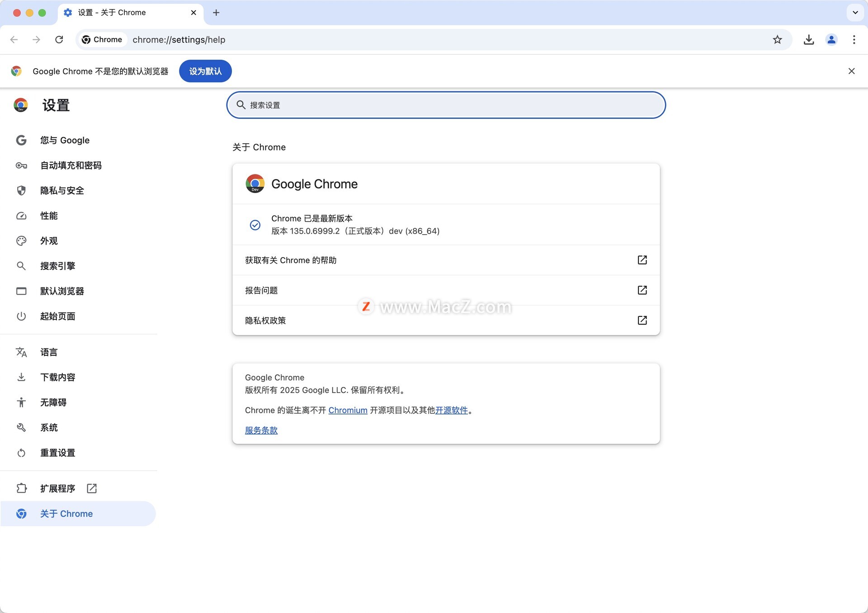The image size is (868, 613).
Task: Click external icon on 隐私权政策 row
Action: click(642, 320)
